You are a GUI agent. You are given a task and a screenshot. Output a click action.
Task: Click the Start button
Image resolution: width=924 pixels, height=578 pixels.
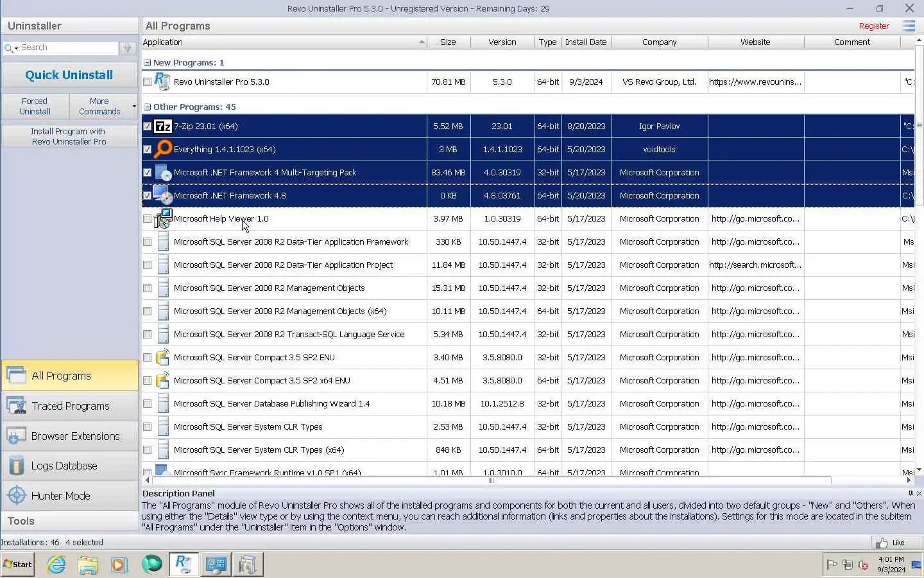click(17, 565)
